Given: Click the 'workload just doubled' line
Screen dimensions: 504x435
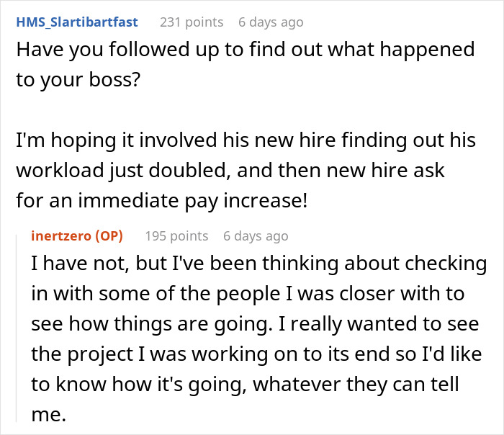Looking at the screenshot, I should pos(230,170).
